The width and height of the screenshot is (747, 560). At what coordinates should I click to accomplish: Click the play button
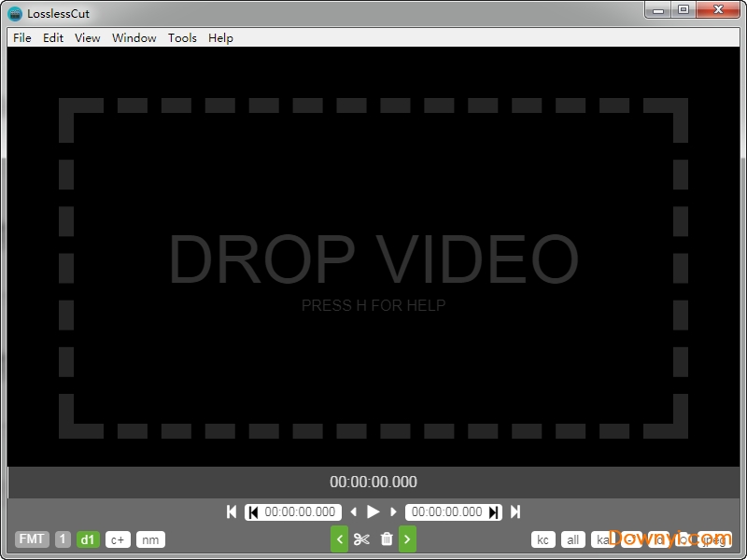[x=373, y=511]
